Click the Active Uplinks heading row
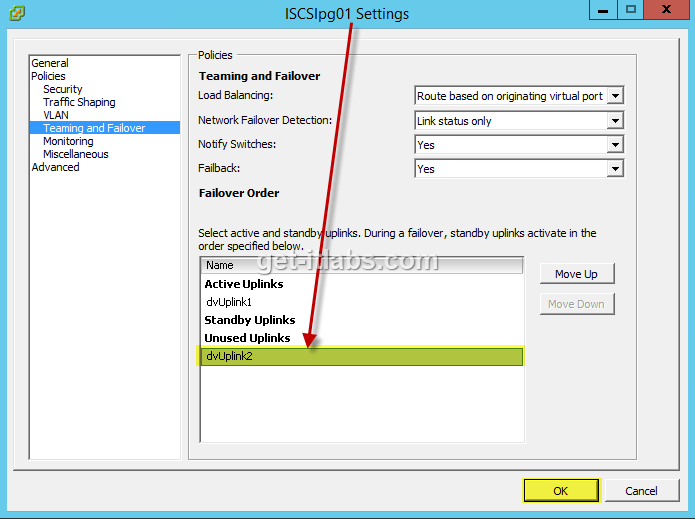 (362, 284)
